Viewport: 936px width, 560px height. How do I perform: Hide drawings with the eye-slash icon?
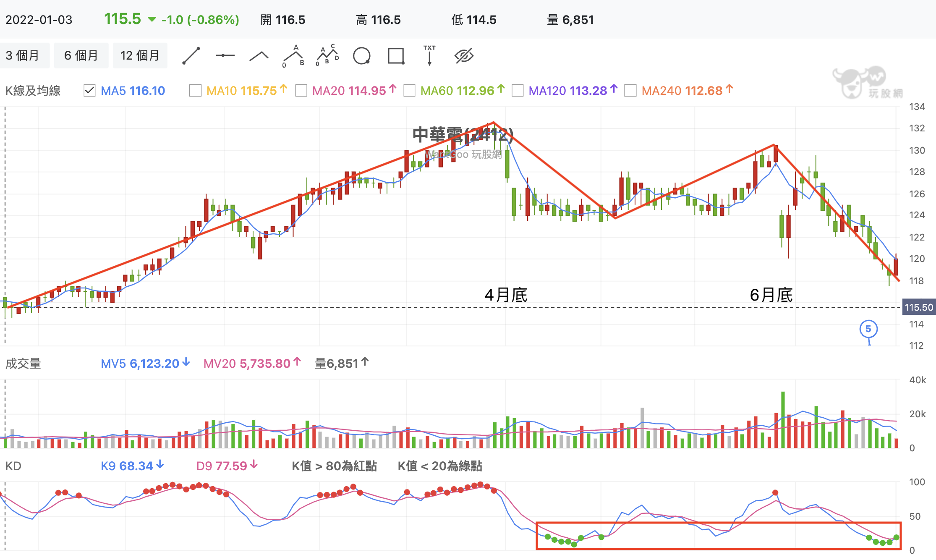click(464, 56)
